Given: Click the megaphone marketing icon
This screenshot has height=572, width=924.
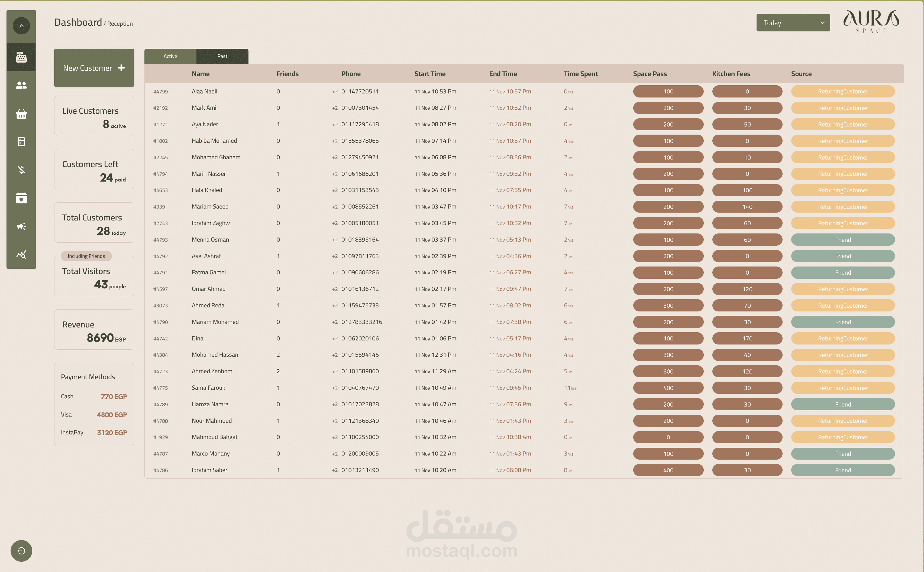Looking at the screenshot, I should coord(21,226).
